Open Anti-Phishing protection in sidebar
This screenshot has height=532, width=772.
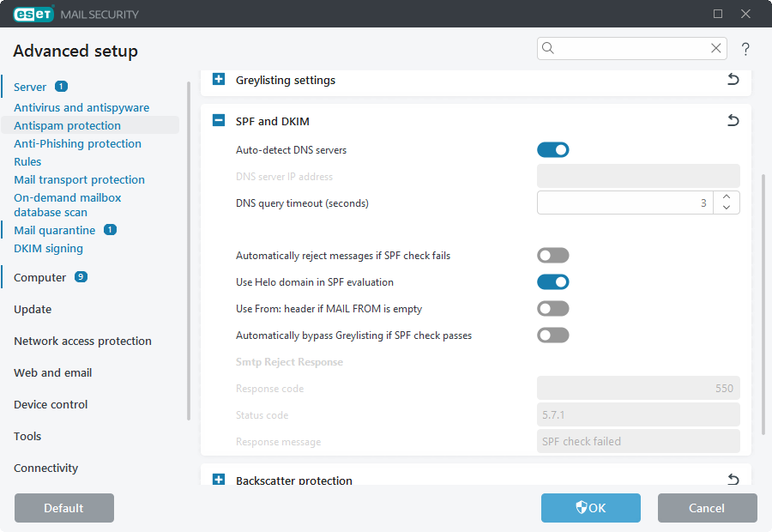tap(77, 143)
